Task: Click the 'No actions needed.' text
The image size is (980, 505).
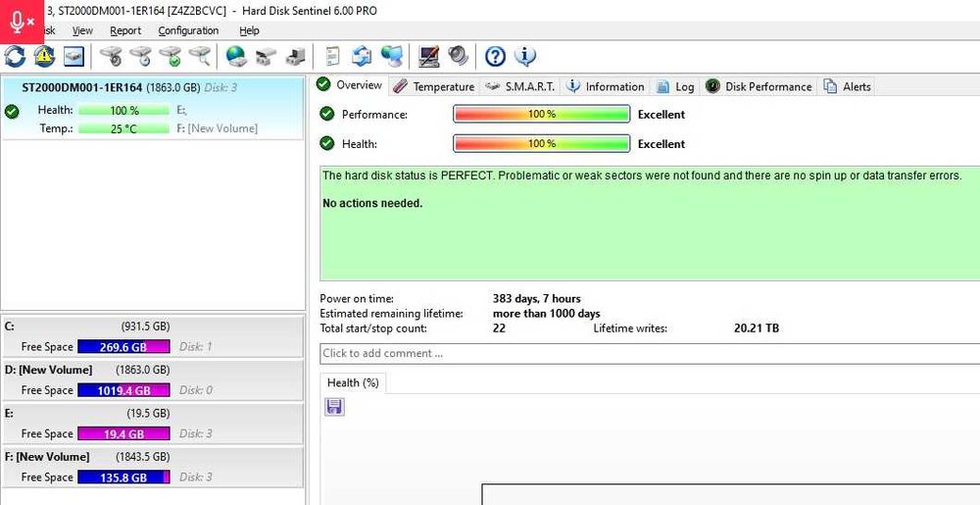Action: click(372, 204)
